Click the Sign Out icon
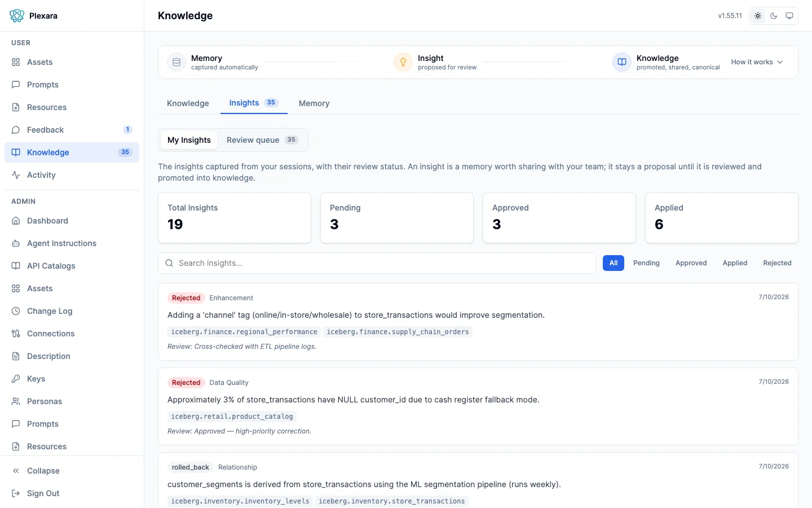The image size is (812, 508). [16, 493]
